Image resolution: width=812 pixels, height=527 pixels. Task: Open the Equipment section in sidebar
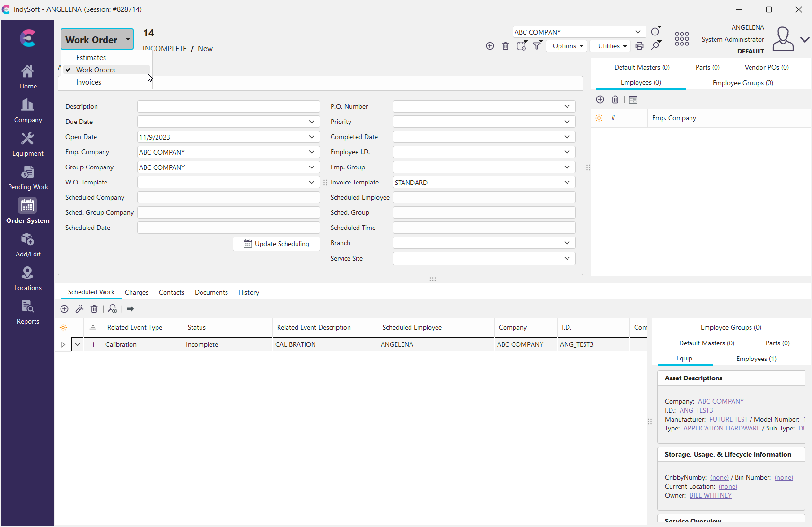[28, 144]
